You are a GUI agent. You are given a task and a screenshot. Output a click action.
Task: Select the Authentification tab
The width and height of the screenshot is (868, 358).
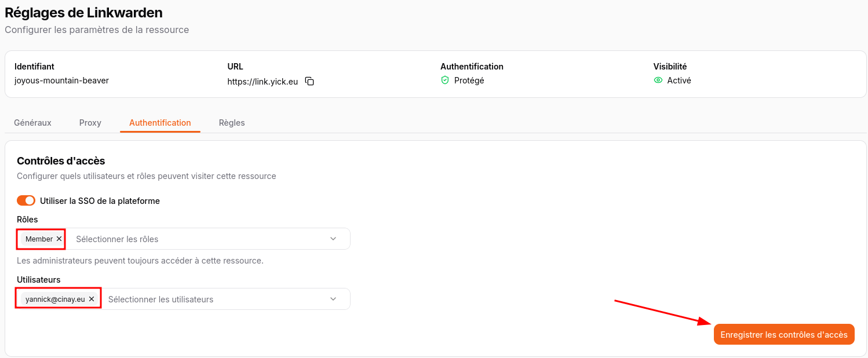(160, 123)
